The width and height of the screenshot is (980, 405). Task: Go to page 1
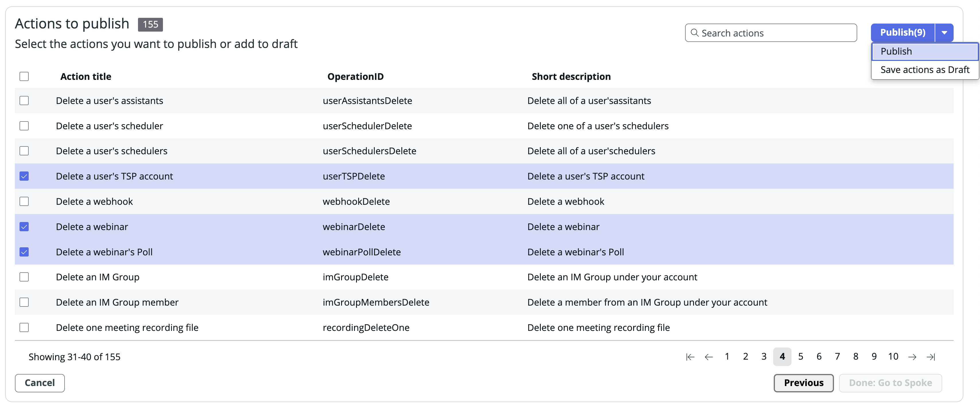pyautogui.click(x=727, y=357)
